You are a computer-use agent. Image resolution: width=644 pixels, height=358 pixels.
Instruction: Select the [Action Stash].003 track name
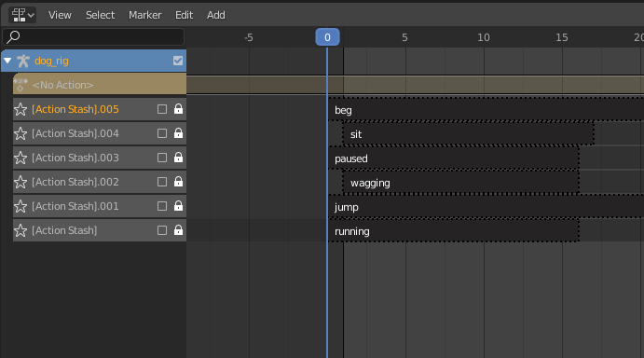pyautogui.click(x=75, y=158)
